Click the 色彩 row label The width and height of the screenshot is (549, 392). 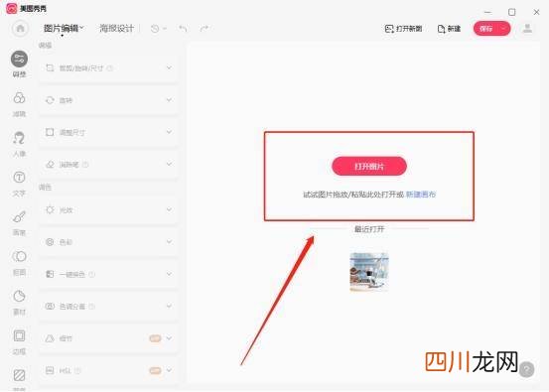click(x=66, y=242)
